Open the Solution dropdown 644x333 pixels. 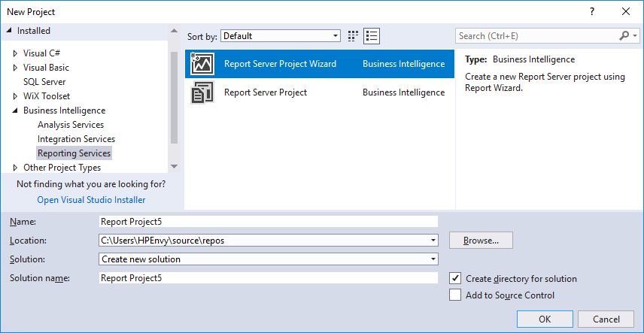point(433,259)
